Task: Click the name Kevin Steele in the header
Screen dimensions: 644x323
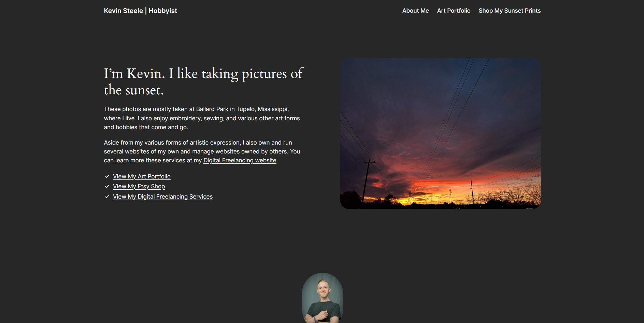Action: tap(123, 11)
